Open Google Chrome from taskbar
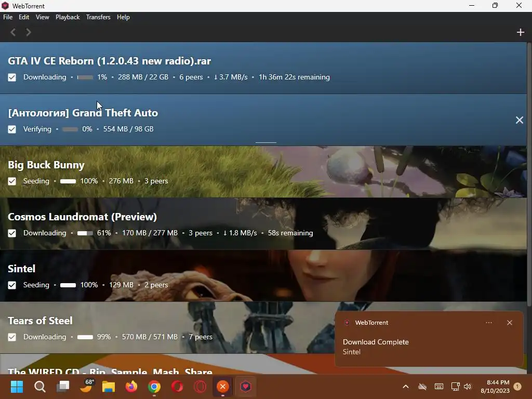The width and height of the screenshot is (532, 399). 154,387
